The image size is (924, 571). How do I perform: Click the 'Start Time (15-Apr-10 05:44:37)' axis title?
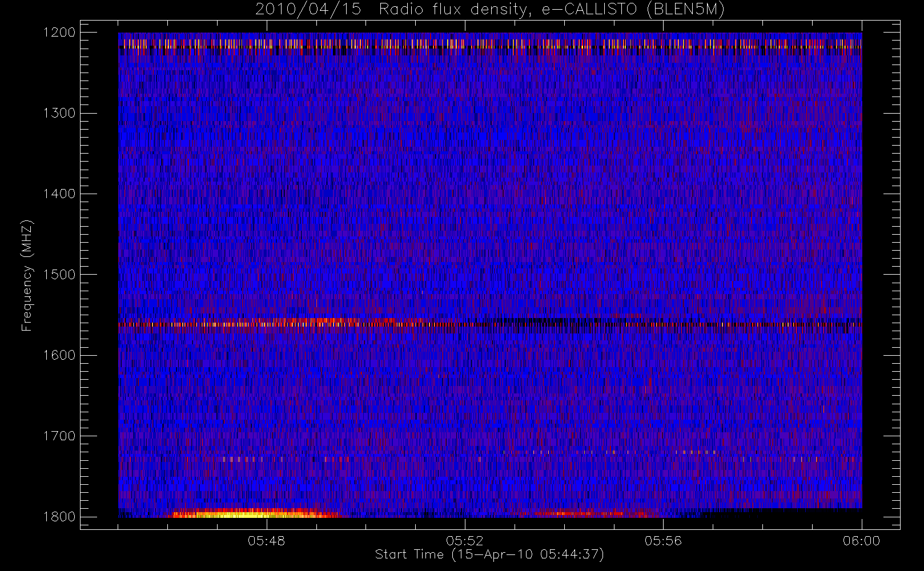pyautogui.click(x=489, y=554)
